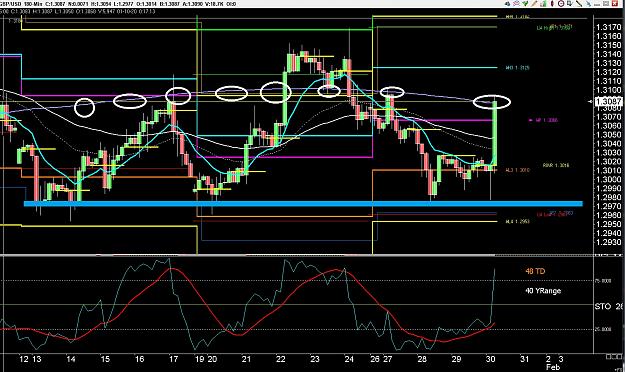Click the binoculars search icon
Screen dimensions: 625x372
pyautogui.click(x=507, y=4)
